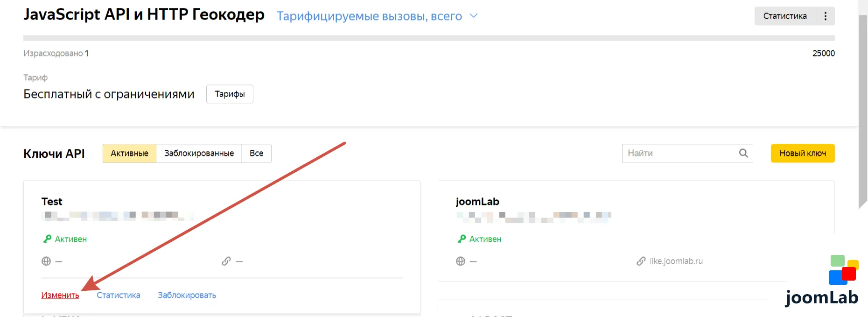Screen dimensions: 868x317
Task: Show Все keys tab
Action: tap(256, 153)
